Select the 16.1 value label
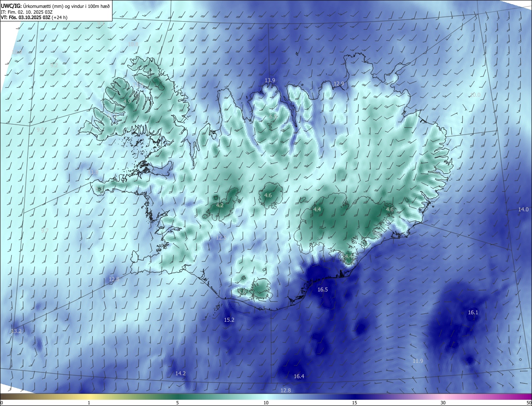The image size is (532, 406). click(x=473, y=313)
